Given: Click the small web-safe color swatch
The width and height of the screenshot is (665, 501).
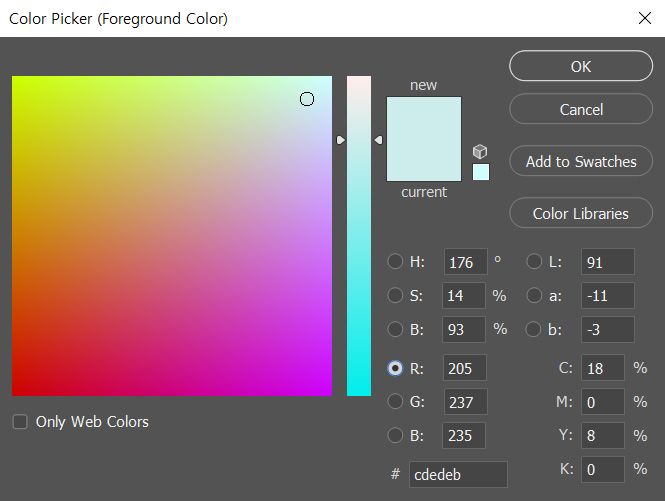Looking at the screenshot, I should tap(481, 172).
